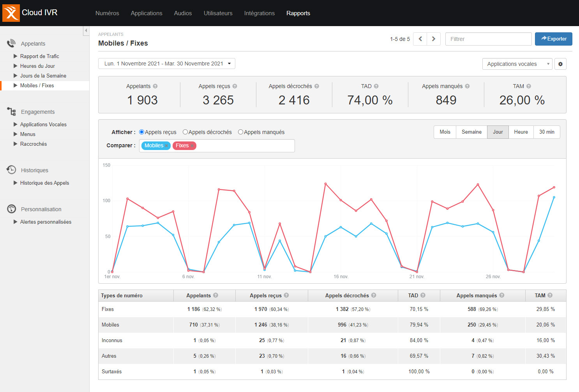Click the Filtrer input field
The width and height of the screenshot is (579, 392).
pyautogui.click(x=488, y=39)
